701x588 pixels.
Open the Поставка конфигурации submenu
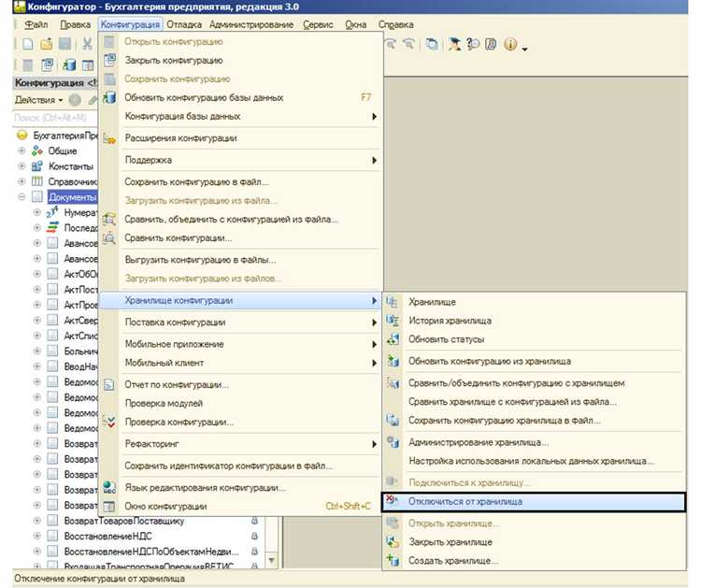coord(175,323)
